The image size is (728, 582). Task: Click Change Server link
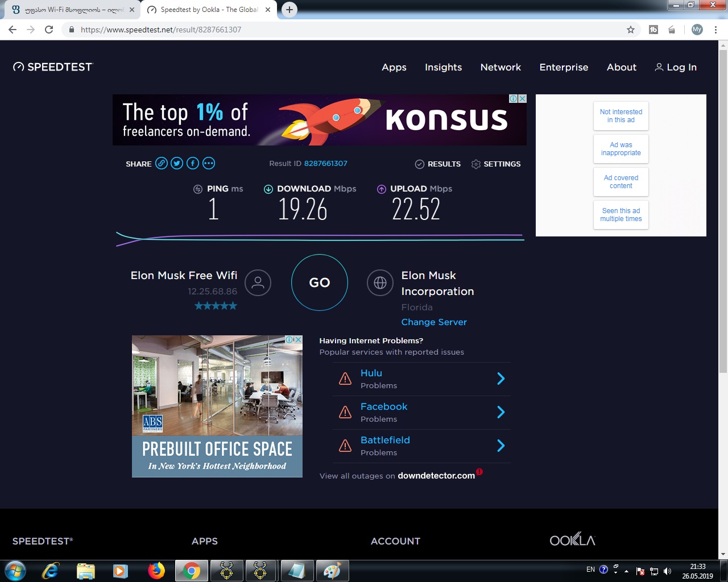point(434,322)
